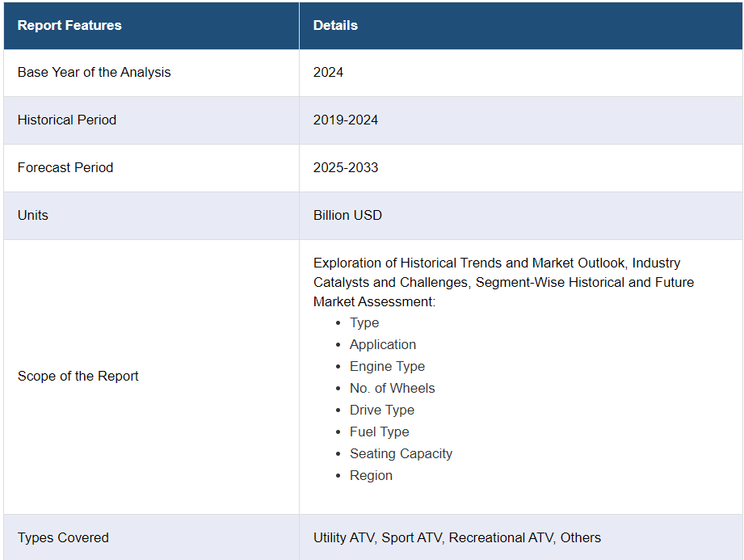Select the Scope of the Report label
Viewport: 744px width, 560px height.
(x=78, y=377)
